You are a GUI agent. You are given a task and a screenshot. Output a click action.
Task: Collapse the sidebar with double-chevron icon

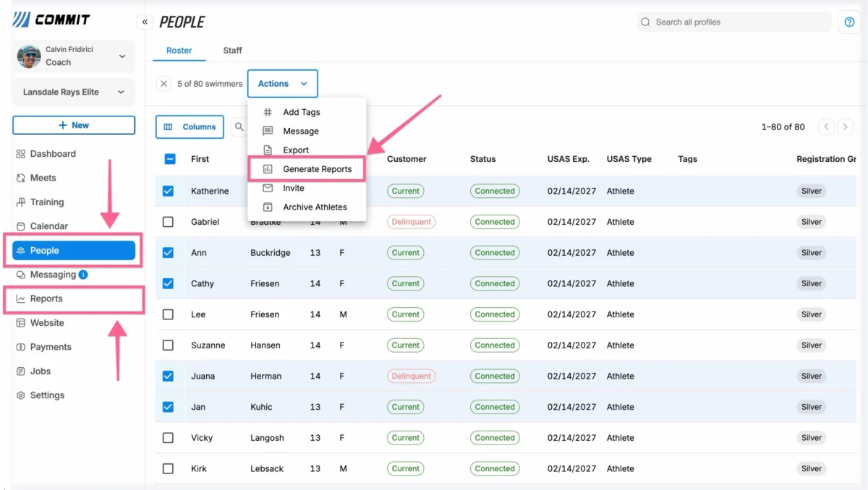tap(145, 22)
